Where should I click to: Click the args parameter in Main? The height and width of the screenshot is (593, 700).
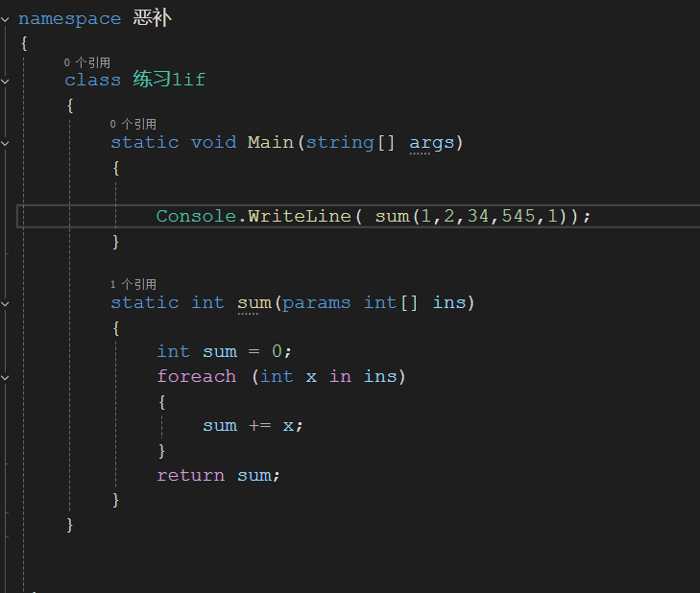coord(432,143)
